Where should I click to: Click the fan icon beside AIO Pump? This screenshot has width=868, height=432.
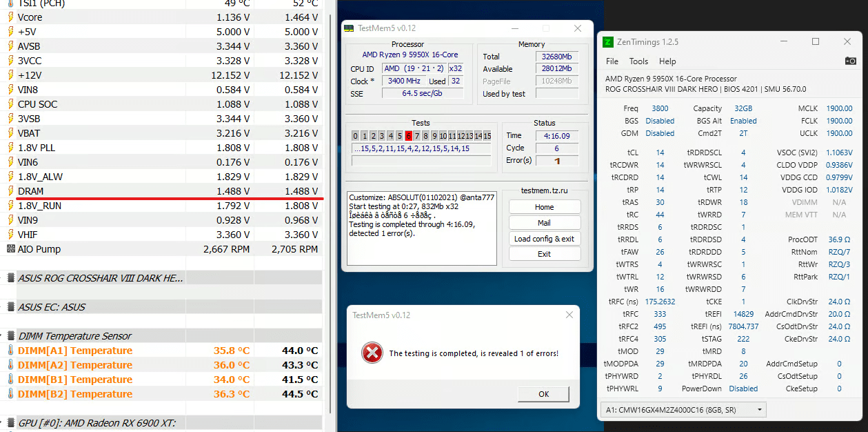10,249
